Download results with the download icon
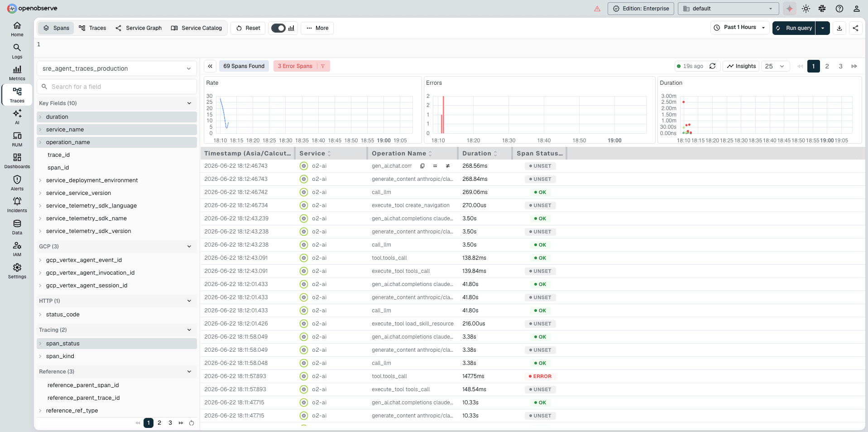The height and width of the screenshot is (432, 868). point(839,28)
